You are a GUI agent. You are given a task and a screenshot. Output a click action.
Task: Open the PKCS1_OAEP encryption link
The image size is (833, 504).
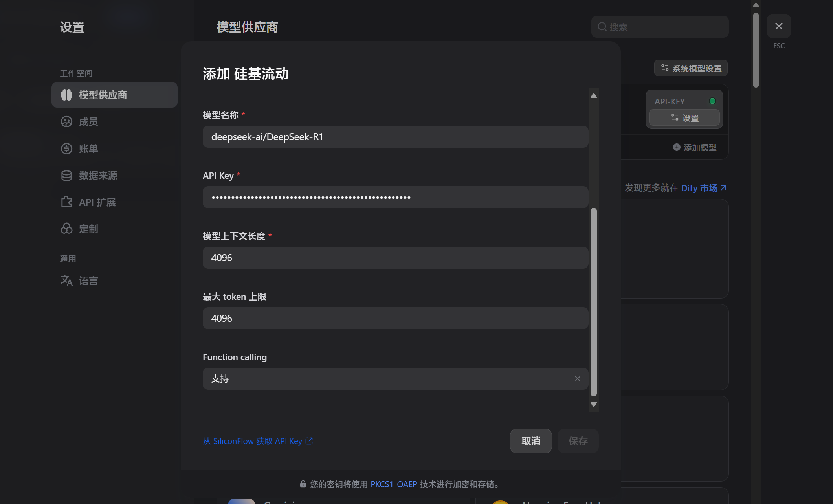(393, 484)
